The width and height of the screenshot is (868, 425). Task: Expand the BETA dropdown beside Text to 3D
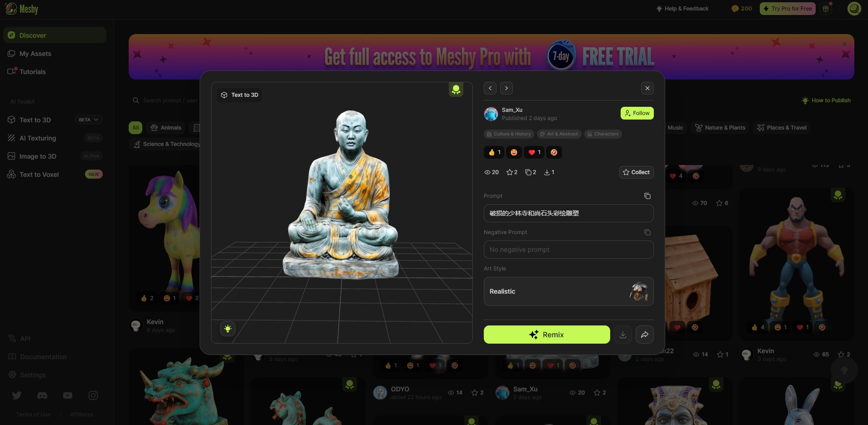pyautogui.click(x=89, y=120)
